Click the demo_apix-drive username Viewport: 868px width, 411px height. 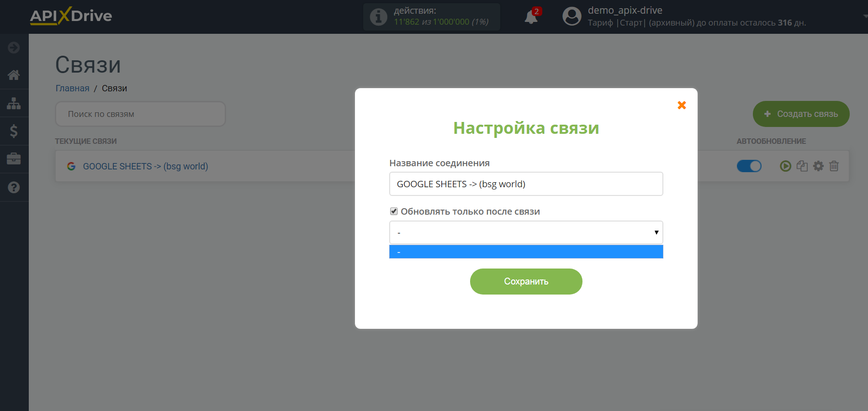tap(625, 10)
